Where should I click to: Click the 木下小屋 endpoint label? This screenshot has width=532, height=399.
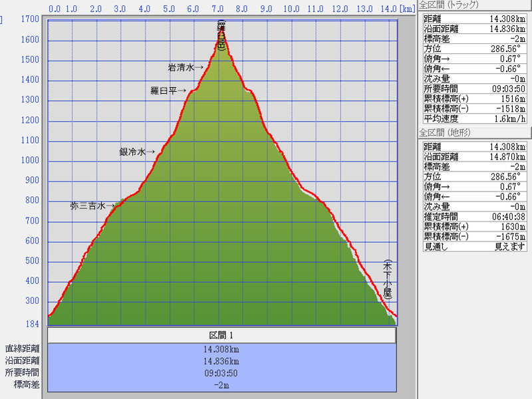(x=388, y=279)
